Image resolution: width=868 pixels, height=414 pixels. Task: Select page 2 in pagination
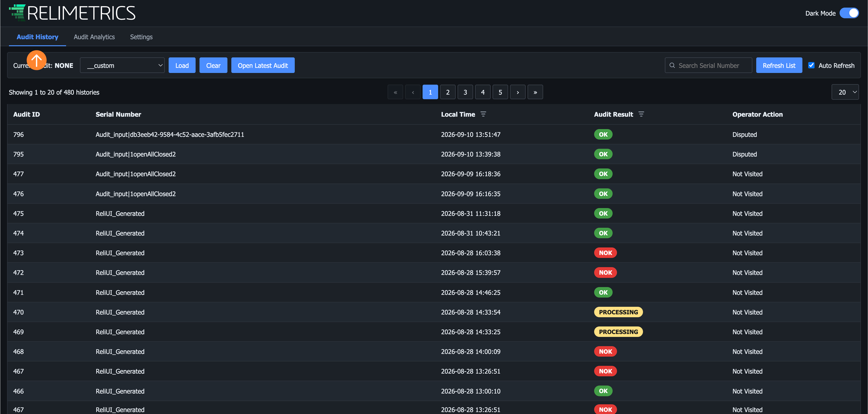click(x=448, y=92)
